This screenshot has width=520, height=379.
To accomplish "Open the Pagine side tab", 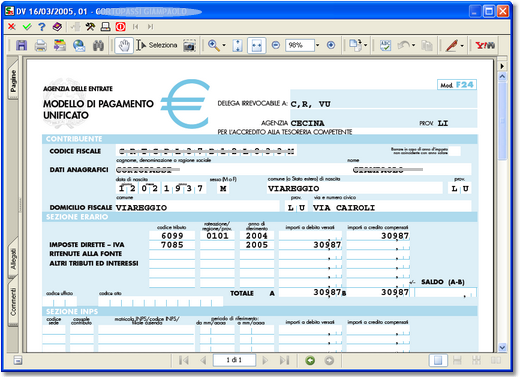I will pos(13,80).
